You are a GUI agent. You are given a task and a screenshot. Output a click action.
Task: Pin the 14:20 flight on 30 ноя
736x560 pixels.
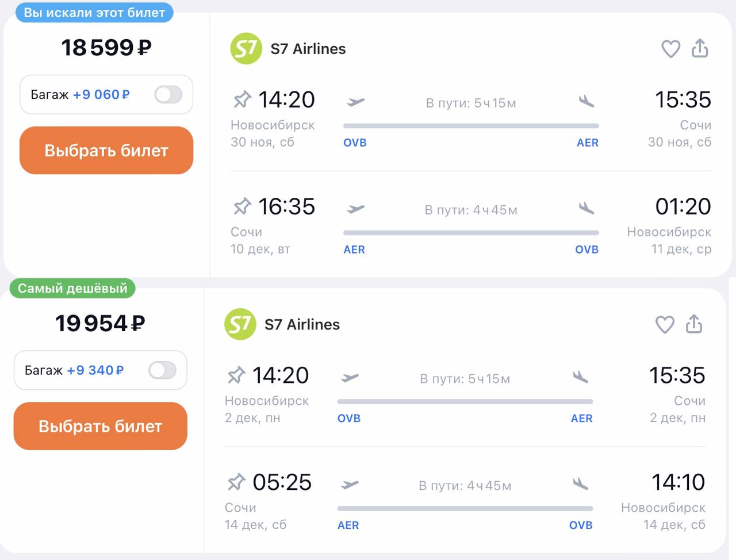coord(242,99)
